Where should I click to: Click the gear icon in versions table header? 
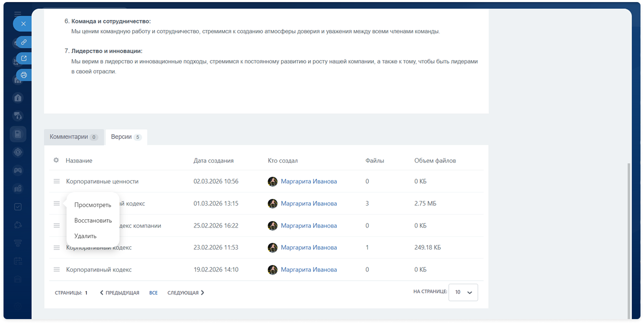[56, 160]
